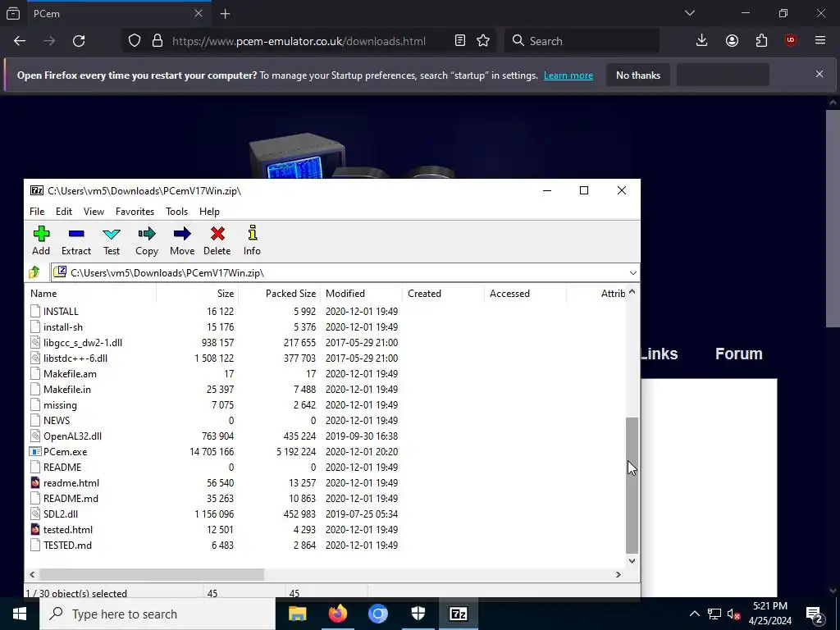Expand the 7-Zip address path dropdown
This screenshot has height=630, width=840.
[x=632, y=272]
